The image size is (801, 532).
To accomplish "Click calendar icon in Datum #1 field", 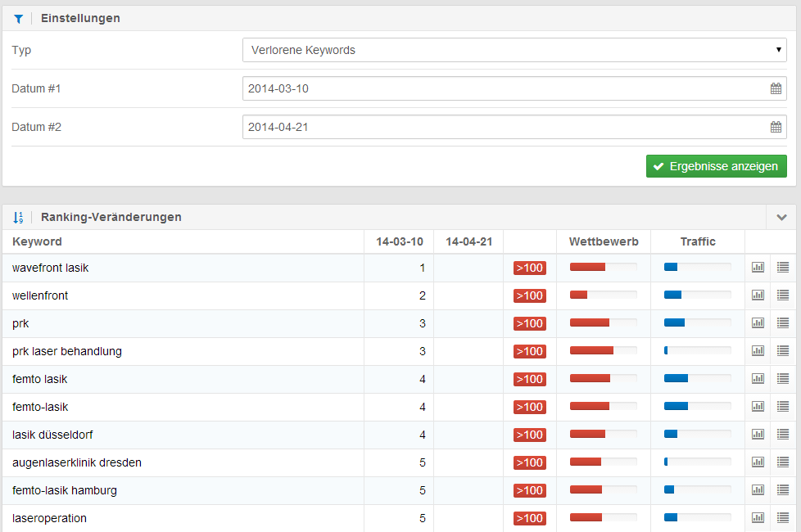I will pos(776,88).
